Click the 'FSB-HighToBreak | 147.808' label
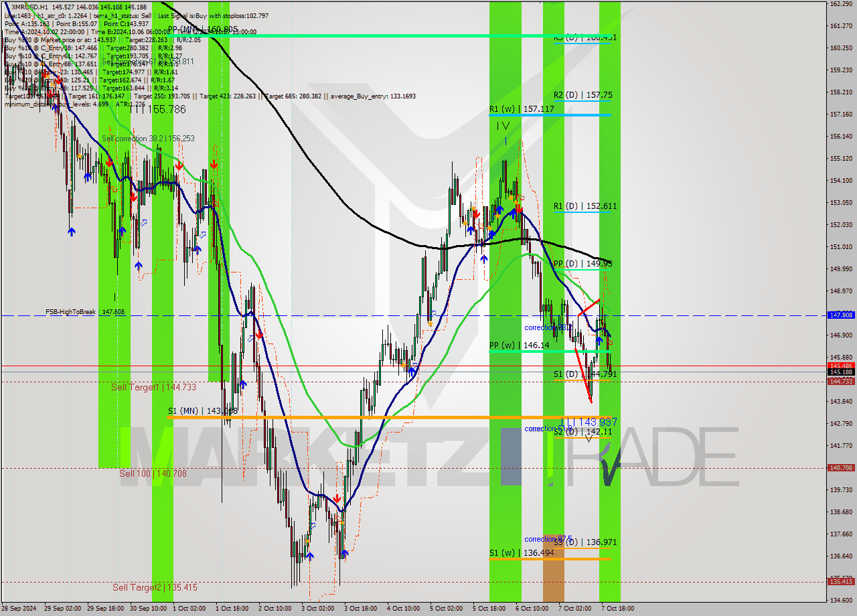The image size is (857, 616). [85, 312]
